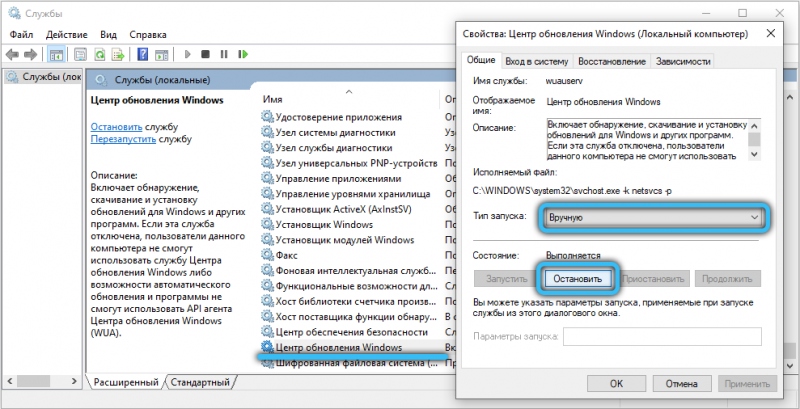Click the Export list toolbar icon
The height and width of the screenshot is (409, 800).
point(118,54)
